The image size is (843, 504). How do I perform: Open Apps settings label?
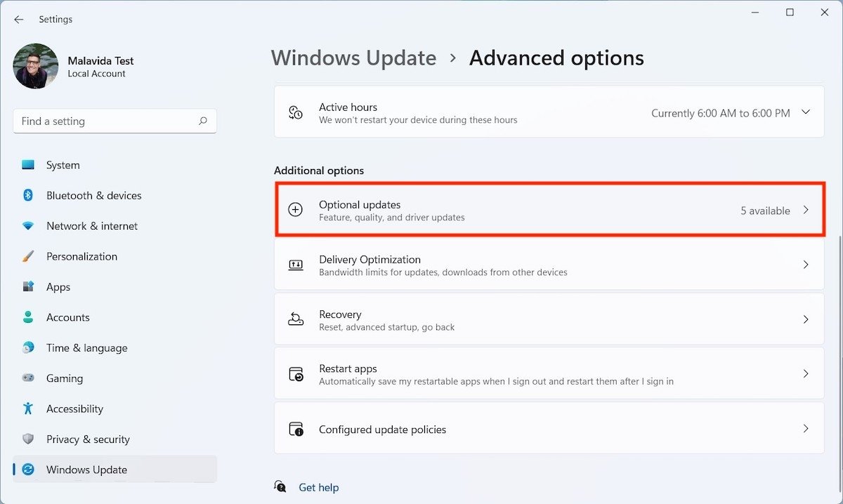(x=58, y=287)
